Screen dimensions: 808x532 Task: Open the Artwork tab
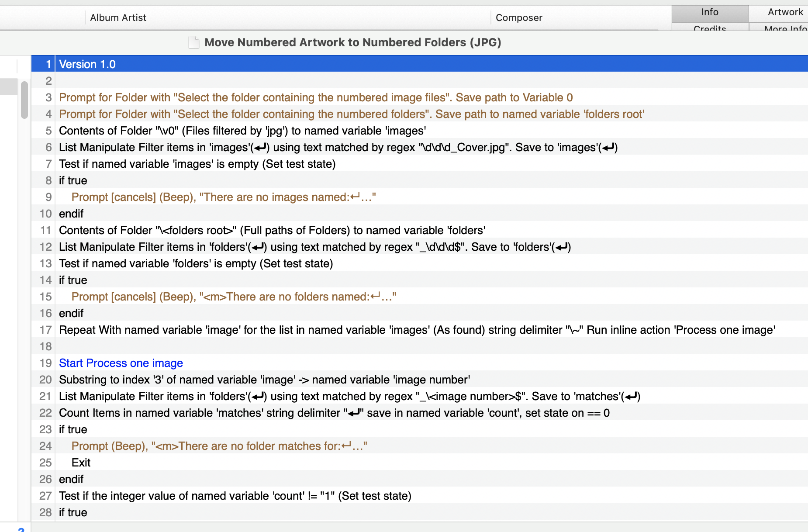(785, 13)
